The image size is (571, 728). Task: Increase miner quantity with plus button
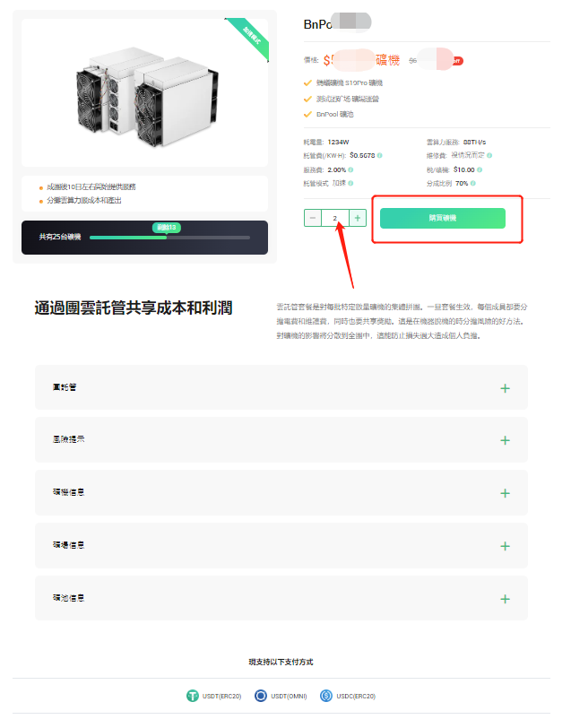(358, 218)
